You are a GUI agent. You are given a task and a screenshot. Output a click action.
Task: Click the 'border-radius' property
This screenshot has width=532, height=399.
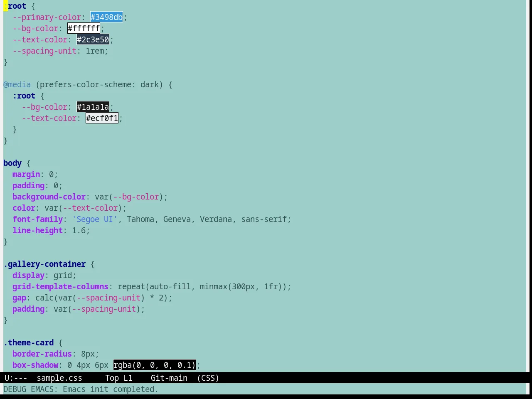[42, 354]
